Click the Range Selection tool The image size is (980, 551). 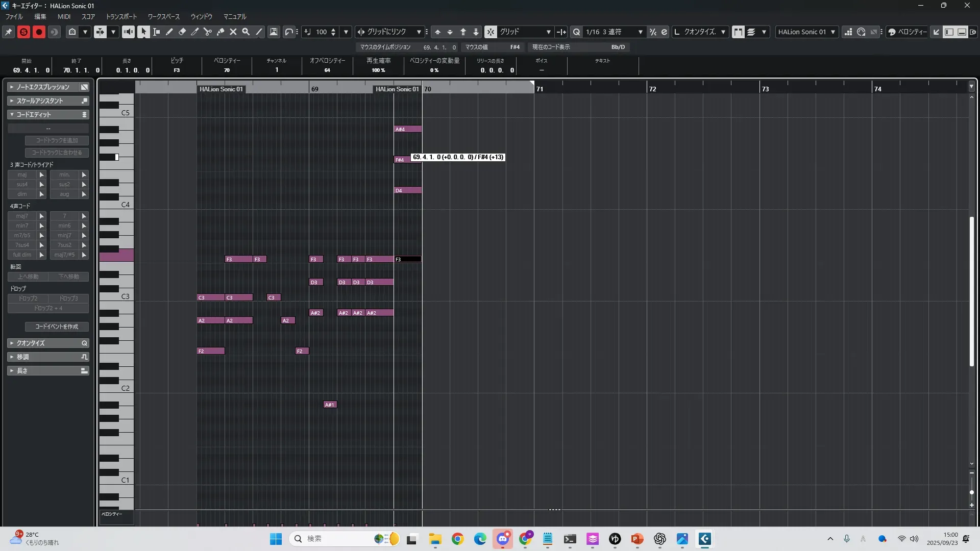click(157, 32)
